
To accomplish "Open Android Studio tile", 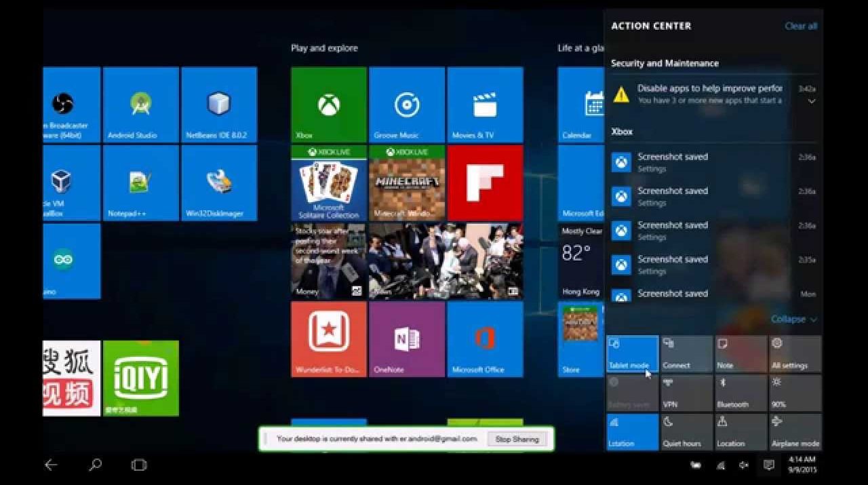I will coord(141,104).
